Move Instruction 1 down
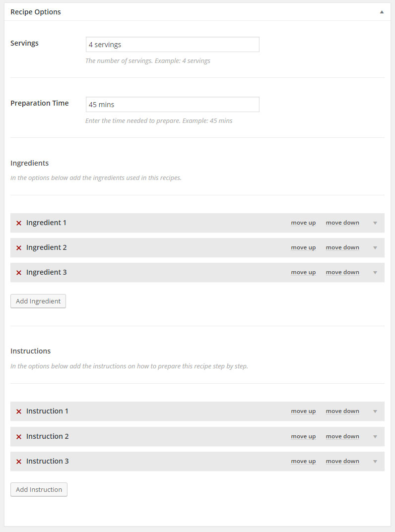 click(342, 411)
